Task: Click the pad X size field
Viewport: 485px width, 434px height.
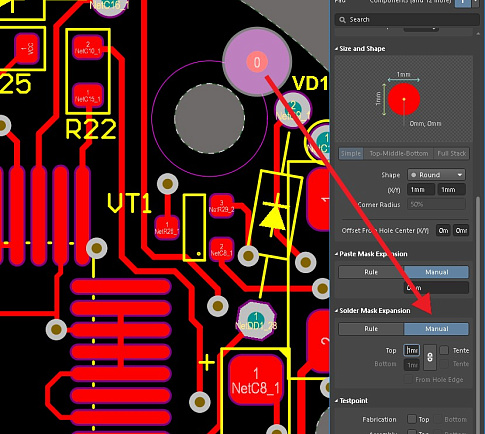Action: pos(421,190)
